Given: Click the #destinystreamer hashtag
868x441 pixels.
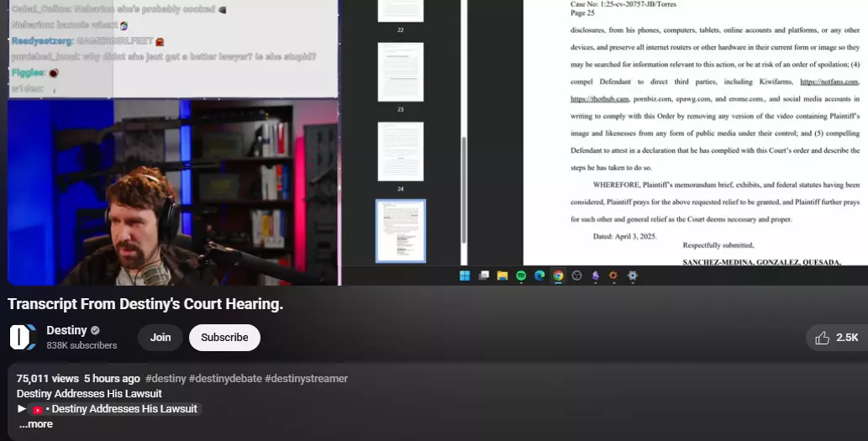Looking at the screenshot, I should point(306,379).
